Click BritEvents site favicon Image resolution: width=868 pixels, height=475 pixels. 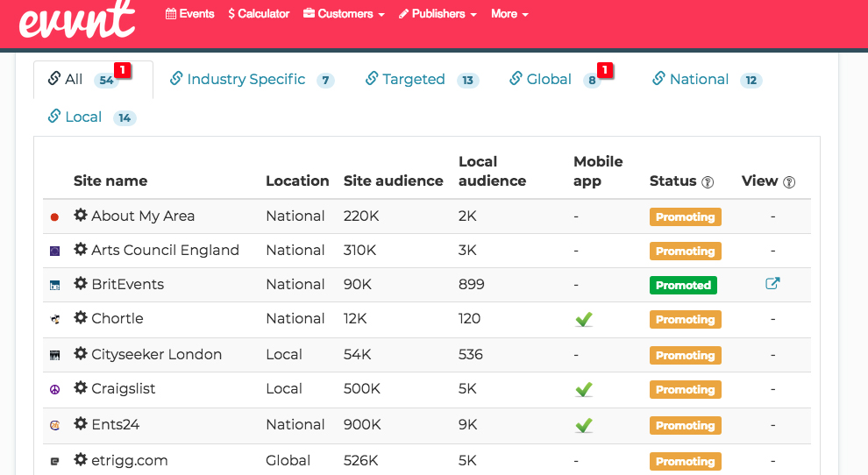(x=55, y=286)
